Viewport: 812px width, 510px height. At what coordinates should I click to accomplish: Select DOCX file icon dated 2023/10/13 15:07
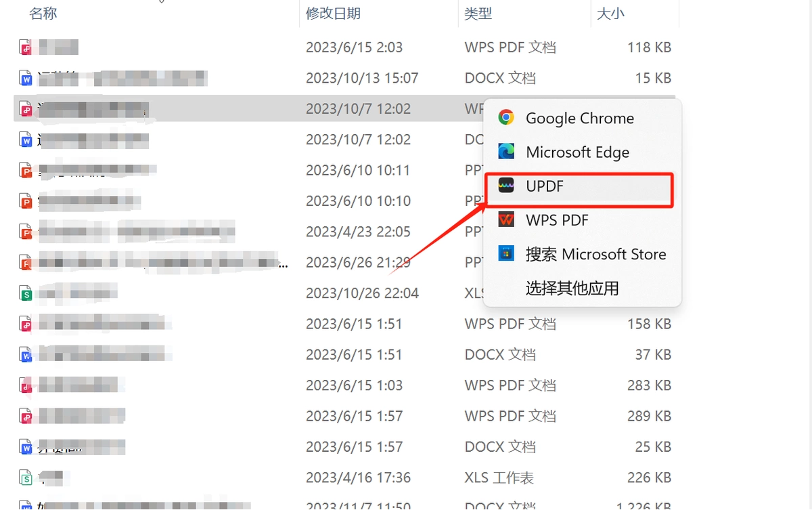(26, 78)
